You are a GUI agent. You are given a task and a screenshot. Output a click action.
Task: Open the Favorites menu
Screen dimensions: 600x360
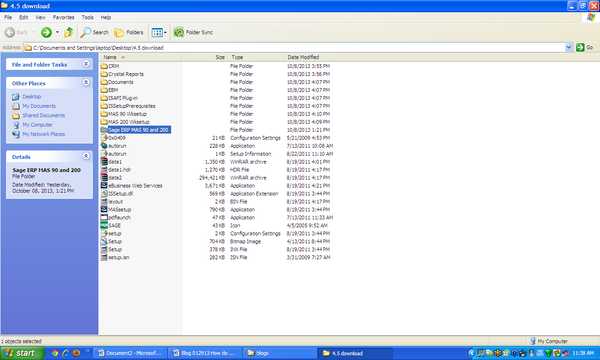click(64, 17)
